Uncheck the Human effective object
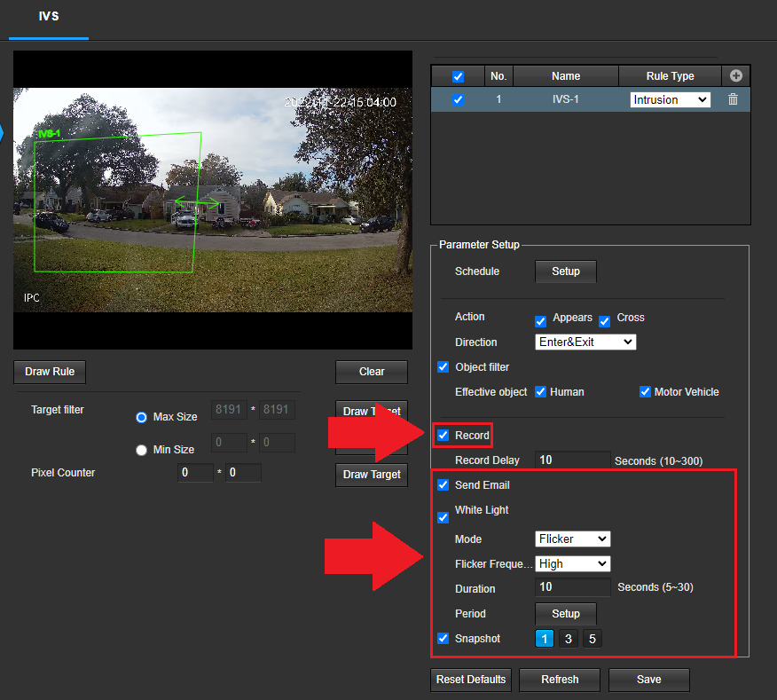The width and height of the screenshot is (777, 700). pyautogui.click(x=541, y=391)
